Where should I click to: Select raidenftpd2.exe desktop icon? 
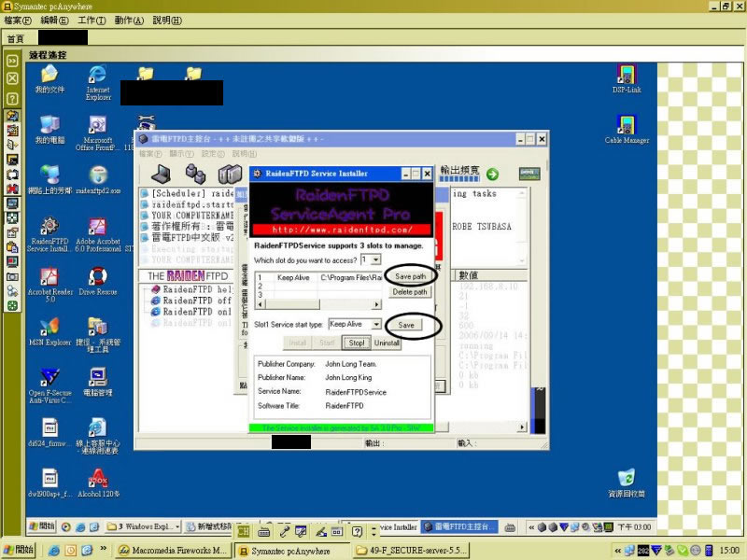98,180
